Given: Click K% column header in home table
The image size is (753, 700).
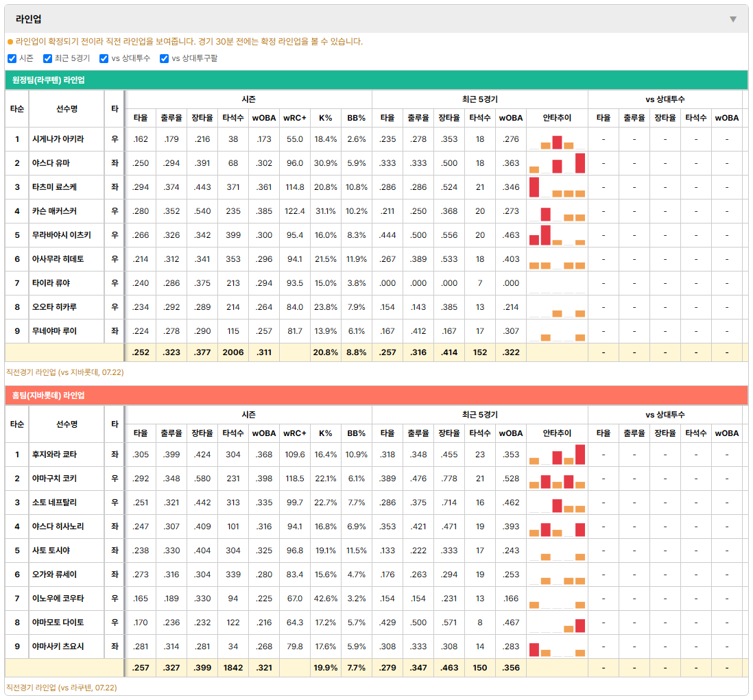Looking at the screenshot, I should [325, 433].
